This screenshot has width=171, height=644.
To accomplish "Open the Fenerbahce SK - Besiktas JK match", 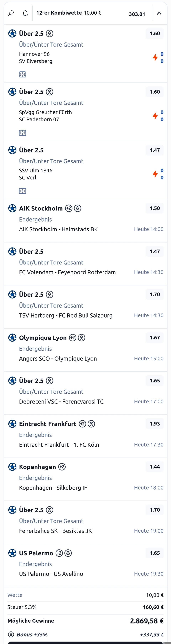I will coord(55,531).
